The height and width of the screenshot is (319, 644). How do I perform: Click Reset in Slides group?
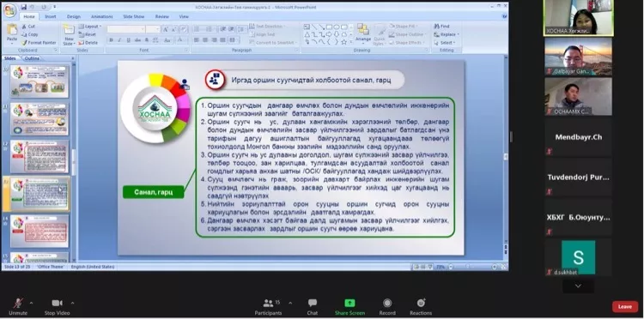(88, 34)
